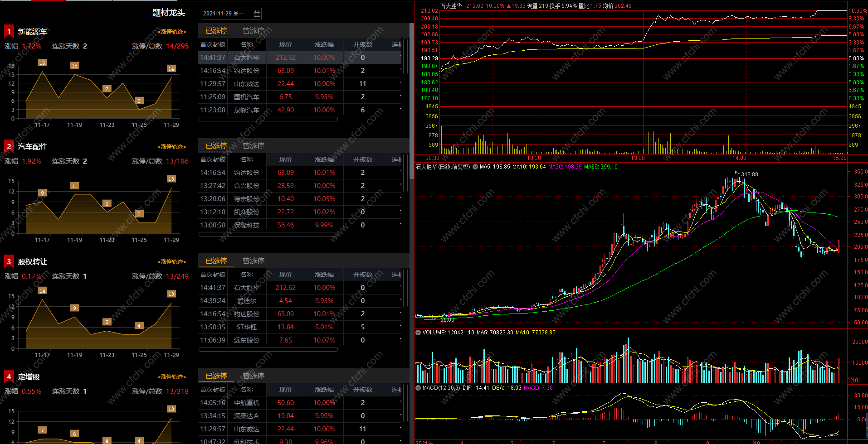
Task: Click the red rank badge 4 beside 定增股
Action: click(9, 376)
